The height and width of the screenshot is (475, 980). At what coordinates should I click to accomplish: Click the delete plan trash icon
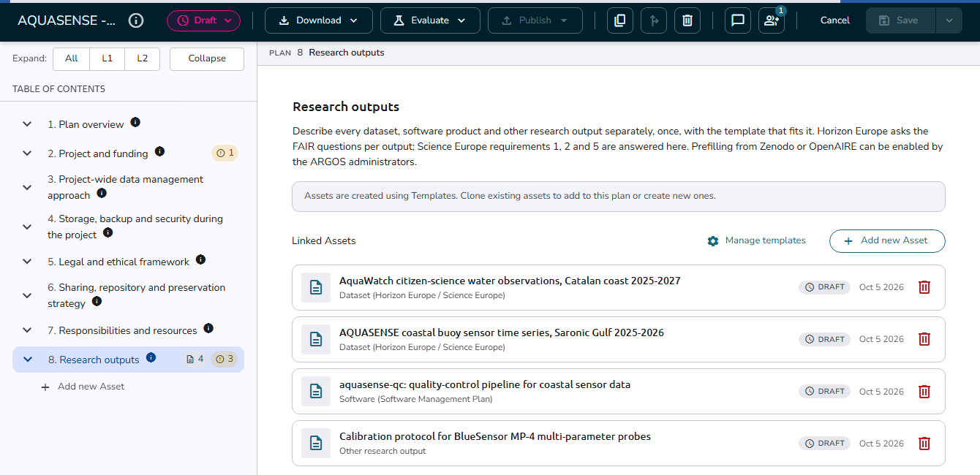[x=687, y=20]
